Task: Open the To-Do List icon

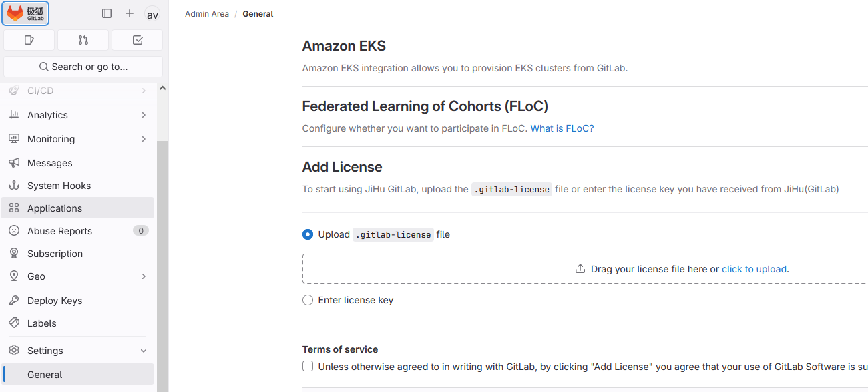Action: coord(137,40)
